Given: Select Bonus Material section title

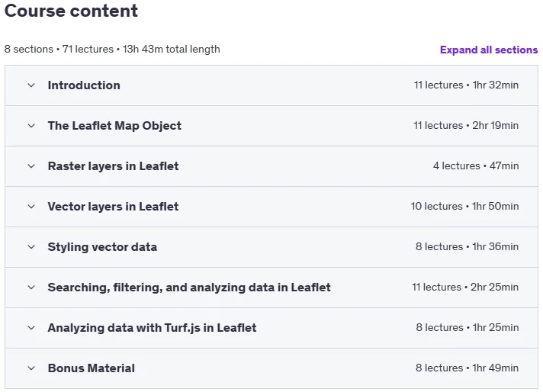Looking at the screenshot, I should 91,368.
